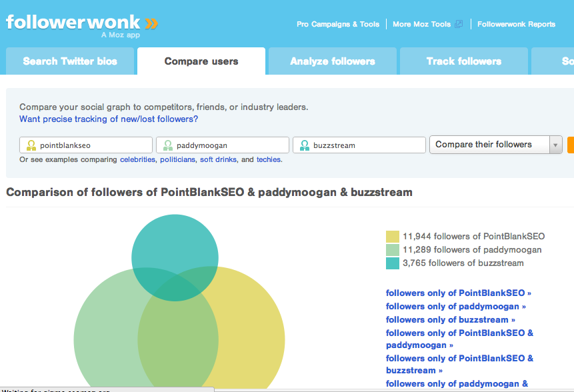
Task: Open the Track followers tab
Action: 464,61
